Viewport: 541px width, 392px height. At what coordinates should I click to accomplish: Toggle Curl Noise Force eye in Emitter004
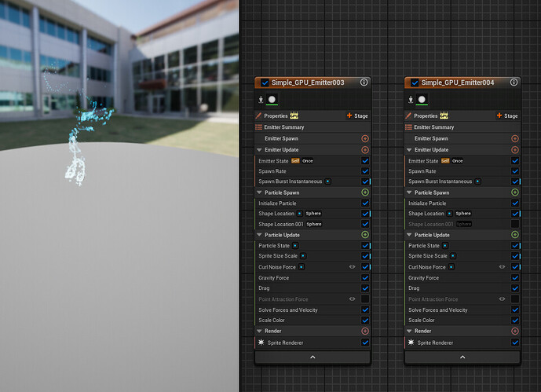click(x=502, y=267)
